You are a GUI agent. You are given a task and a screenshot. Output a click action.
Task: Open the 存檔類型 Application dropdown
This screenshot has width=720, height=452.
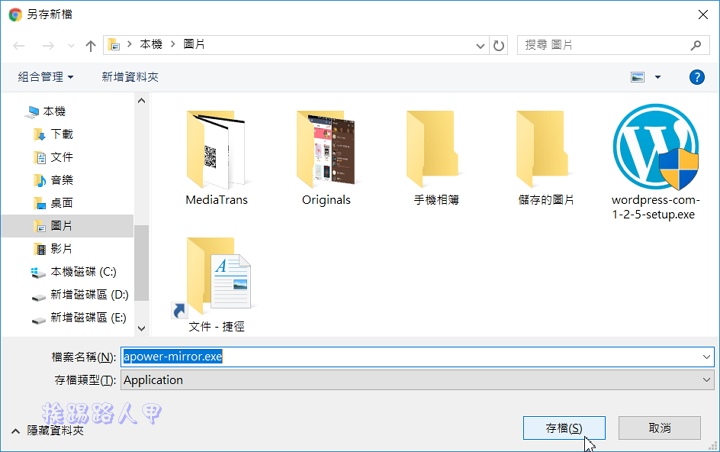pyautogui.click(x=417, y=380)
